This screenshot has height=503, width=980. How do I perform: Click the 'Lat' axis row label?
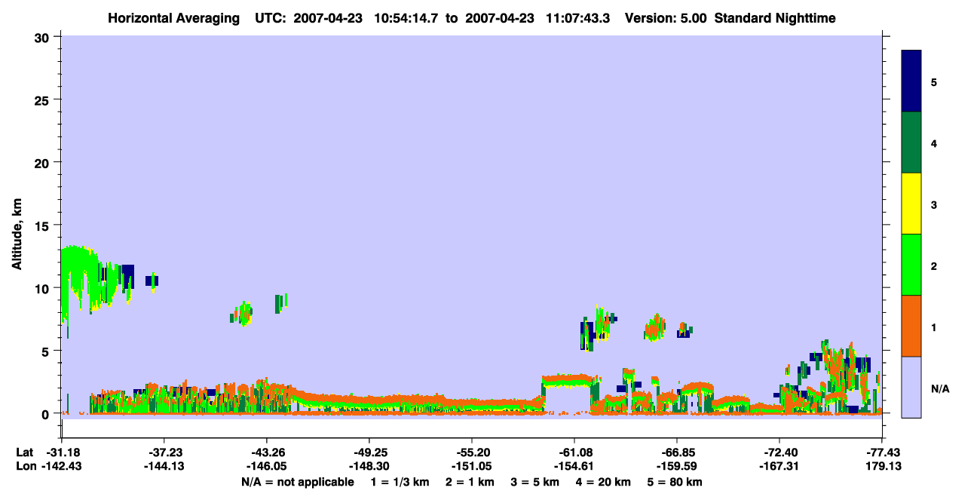24,452
